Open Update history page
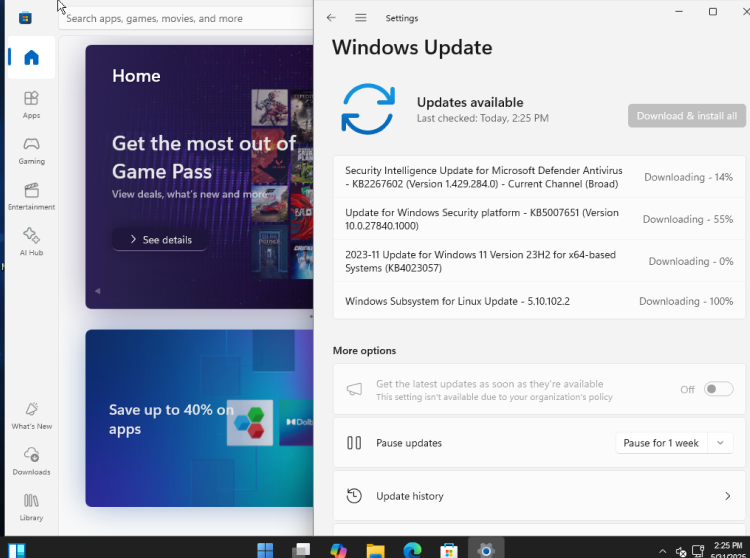Viewport: 750px width, 558px height. point(539,496)
